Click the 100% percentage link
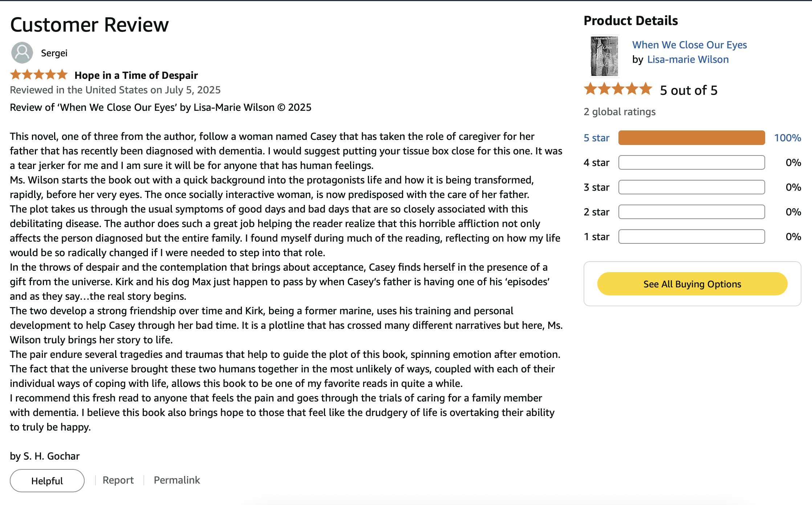 tap(787, 138)
